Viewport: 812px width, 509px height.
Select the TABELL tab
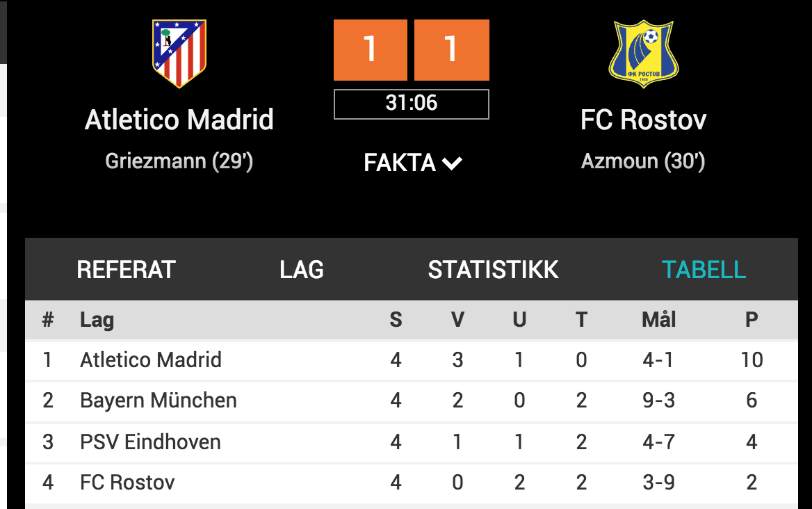[x=704, y=270]
